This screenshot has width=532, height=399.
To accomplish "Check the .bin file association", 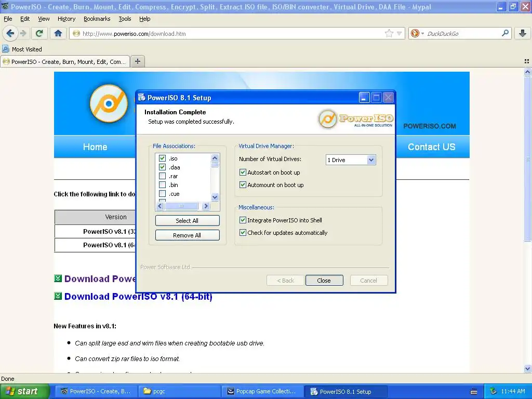I will click(162, 185).
